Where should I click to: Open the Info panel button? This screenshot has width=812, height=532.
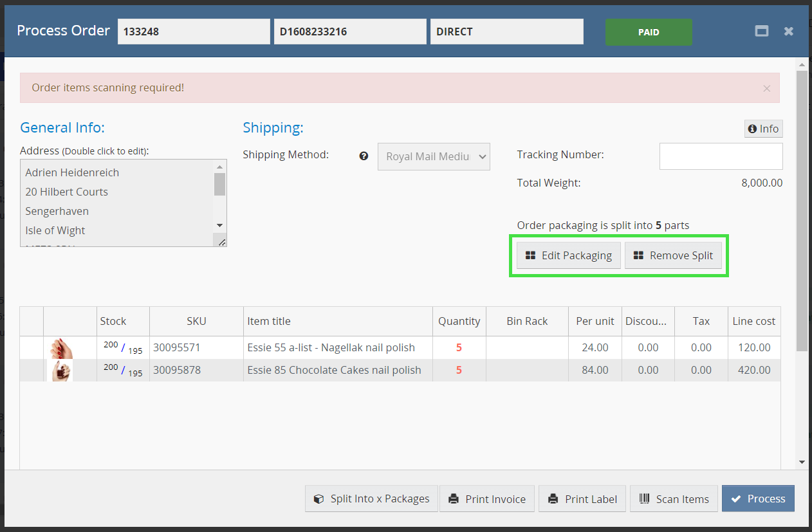pos(763,129)
